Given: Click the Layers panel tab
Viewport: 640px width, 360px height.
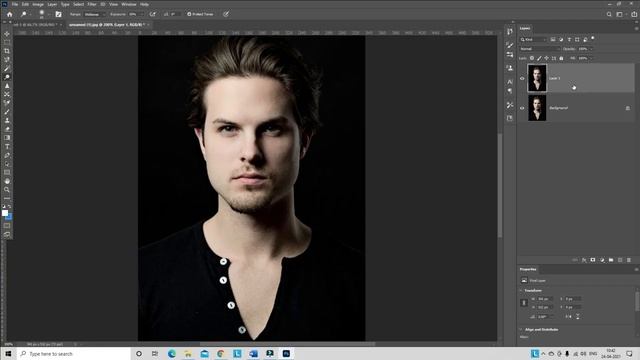Looking at the screenshot, I should coord(525,28).
